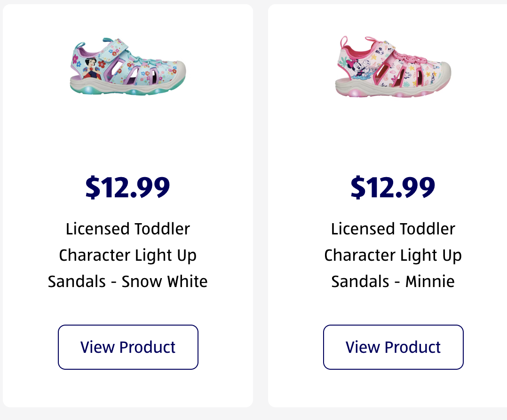Click View Product for Snow White sandals
This screenshot has width=507, height=420.
pyautogui.click(x=128, y=347)
